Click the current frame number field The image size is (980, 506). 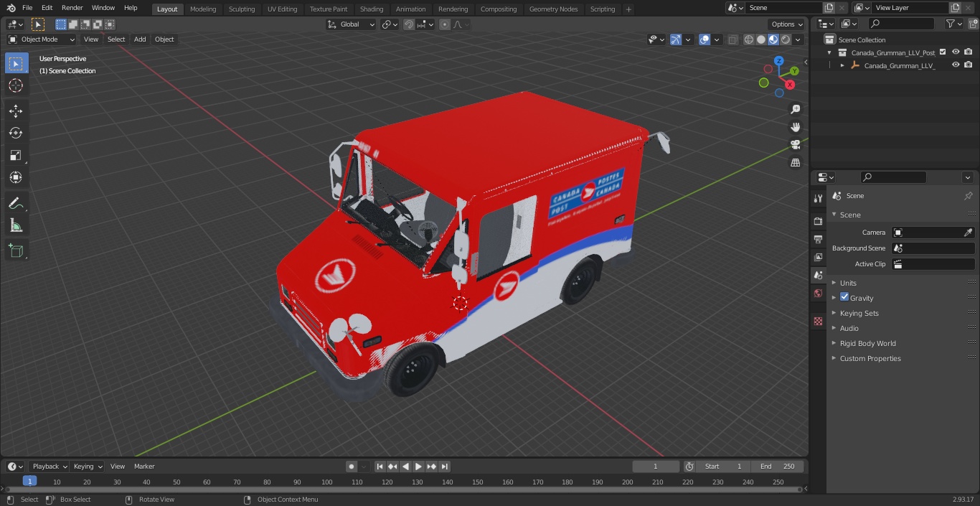pos(655,467)
